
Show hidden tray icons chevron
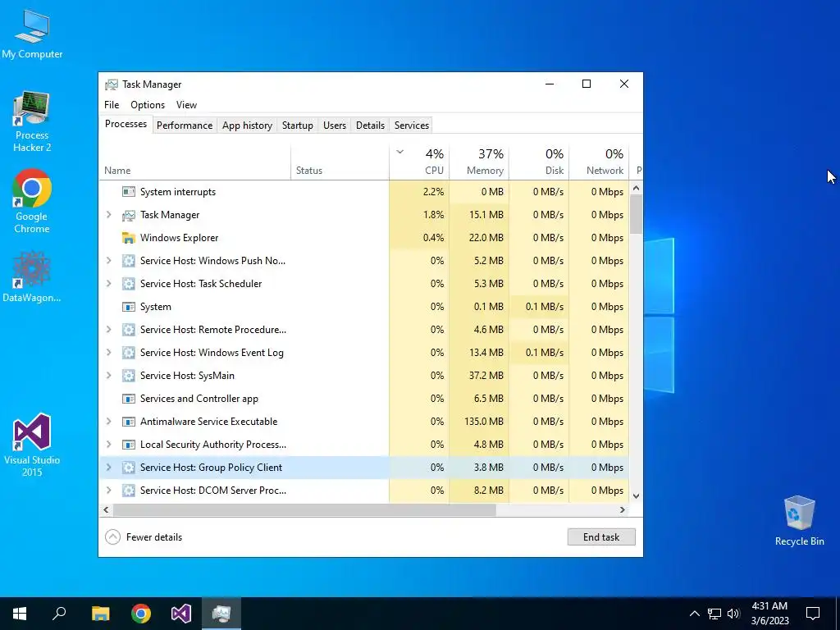click(694, 614)
